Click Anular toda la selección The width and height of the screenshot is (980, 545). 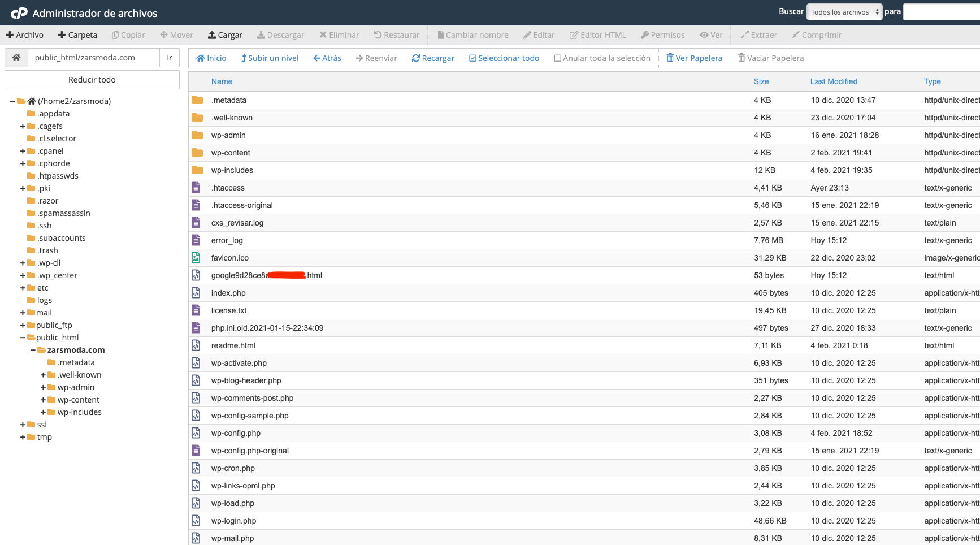(602, 58)
